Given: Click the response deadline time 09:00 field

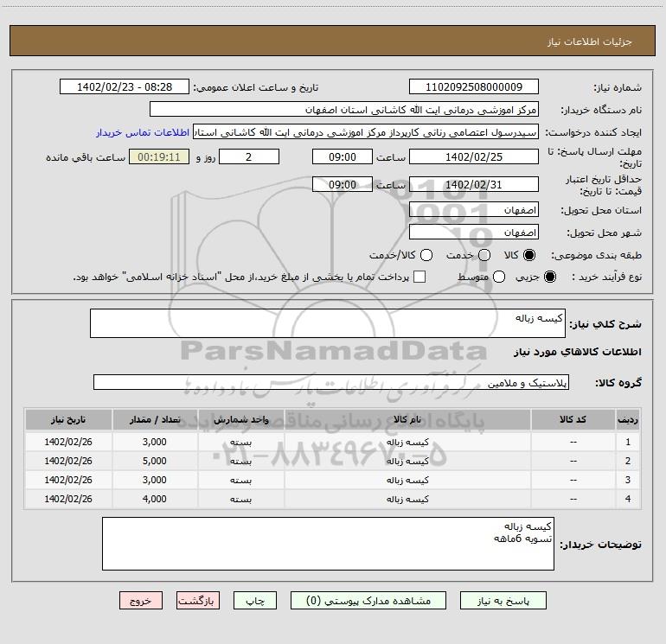Looking at the screenshot, I should (343, 156).
